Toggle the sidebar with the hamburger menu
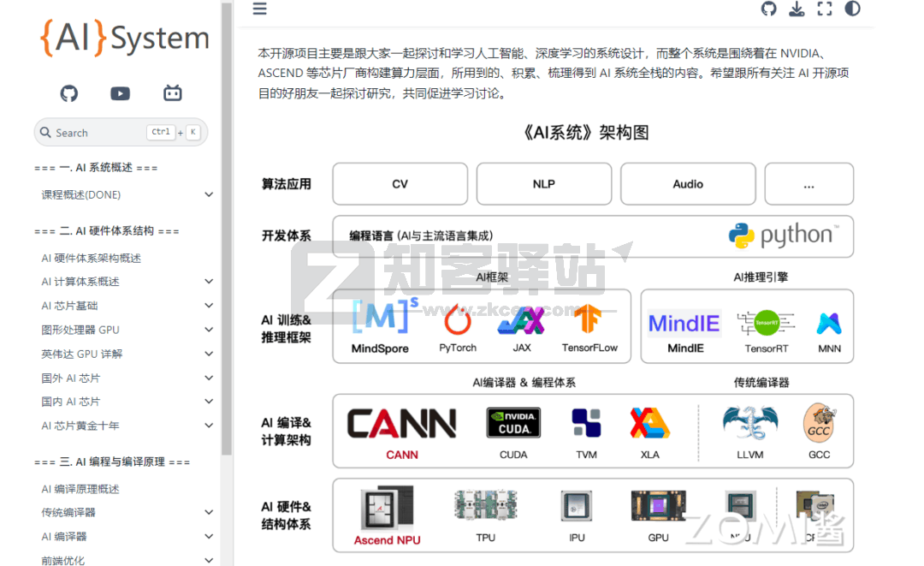Image resolution: width=924 pixels, height=566 pixels. (x=259, y=9)
